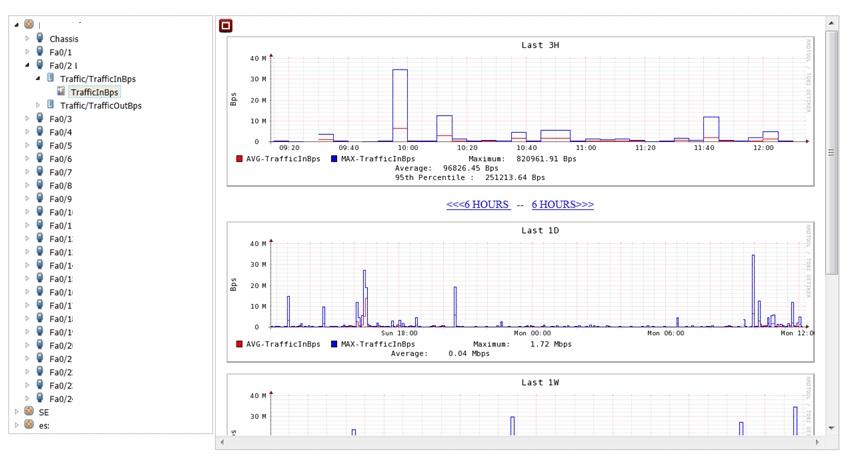Select the SE tree label
This screenshot has height=461, width=850.
(x=44, y=412)
